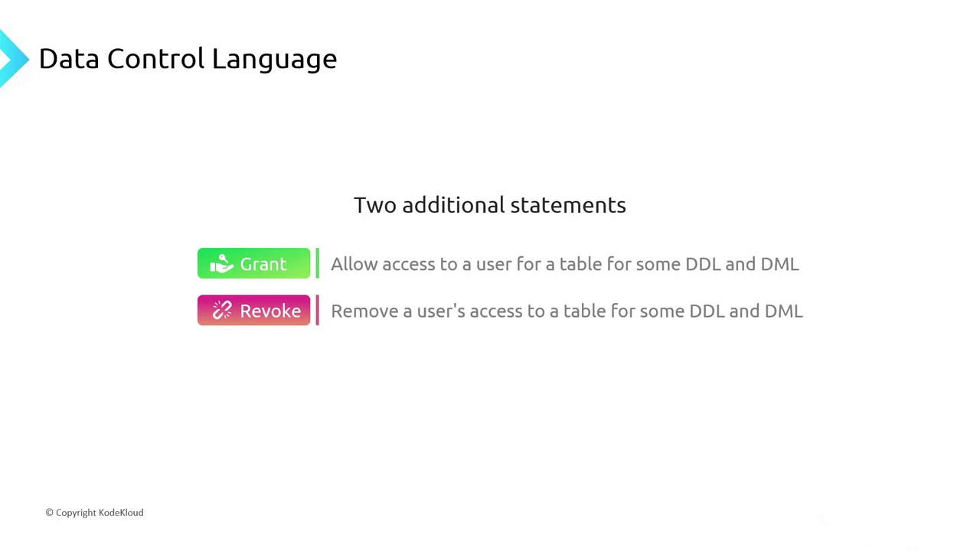The image size is (980, 551).
Task: Click the broken-link icon on the Revoke badge
Action: click(222, 310)
